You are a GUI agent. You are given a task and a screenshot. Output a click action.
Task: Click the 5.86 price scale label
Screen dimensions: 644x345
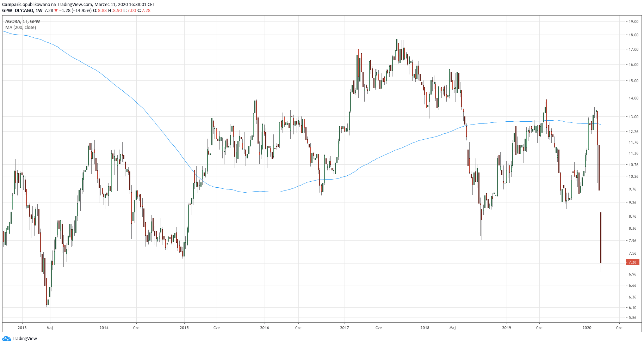[x=633, y=317]
